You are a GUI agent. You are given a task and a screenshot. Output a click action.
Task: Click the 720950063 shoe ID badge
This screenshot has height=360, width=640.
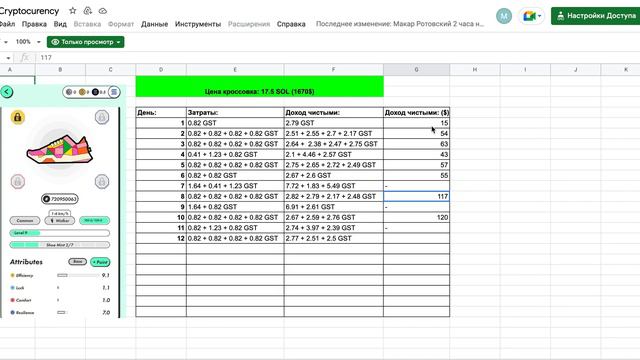click(x=60, y=199)
